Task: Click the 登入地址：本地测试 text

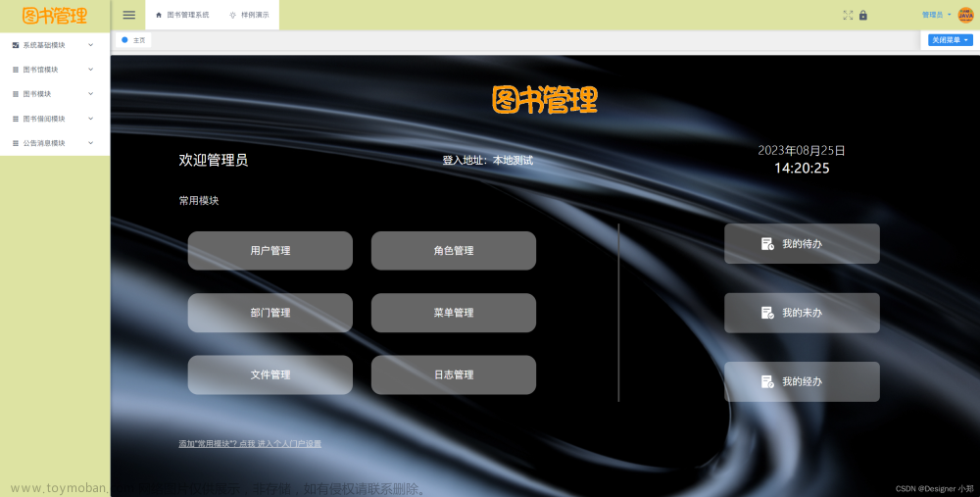Action: coord(487,160)
